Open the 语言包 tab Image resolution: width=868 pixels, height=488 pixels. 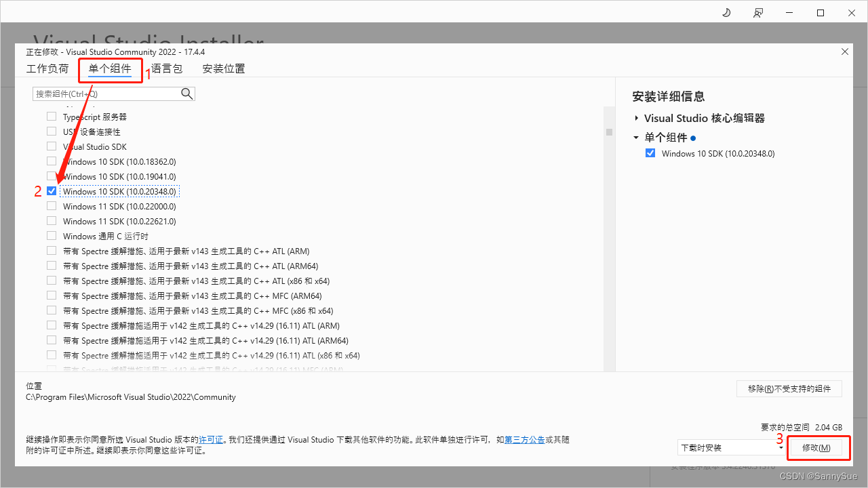coord(167,68)
